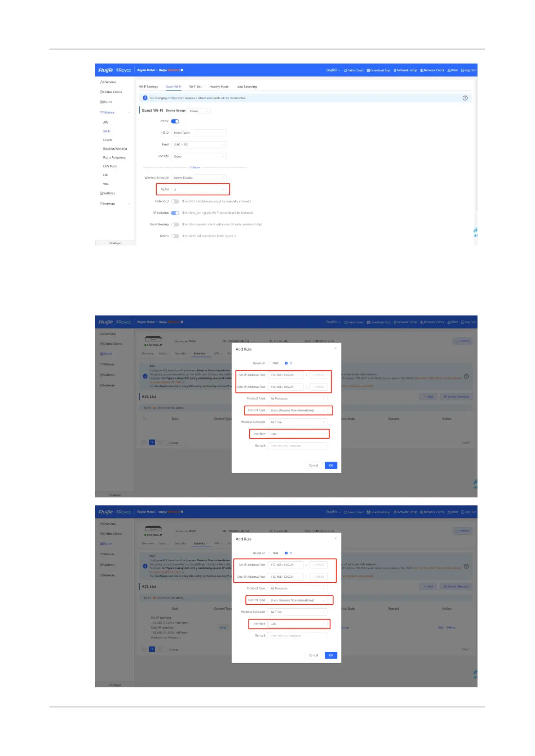Select APs in the Wireless submenu
Image resolution: width=535 pixels, height=756 pixels.
tap(106, 123)
